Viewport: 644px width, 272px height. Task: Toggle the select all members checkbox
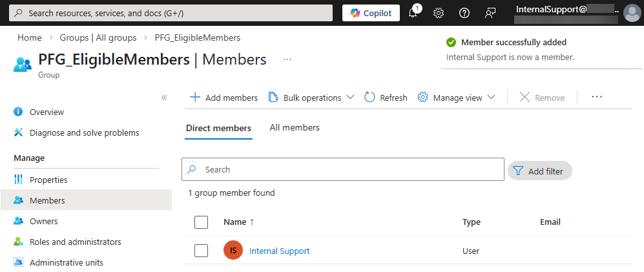(x=201, y=222)
